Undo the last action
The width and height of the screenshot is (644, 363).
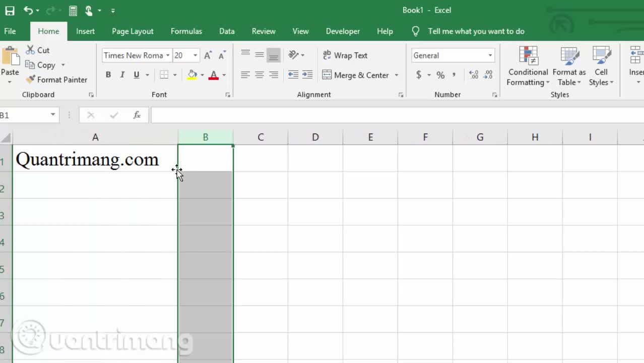(28, 10)
